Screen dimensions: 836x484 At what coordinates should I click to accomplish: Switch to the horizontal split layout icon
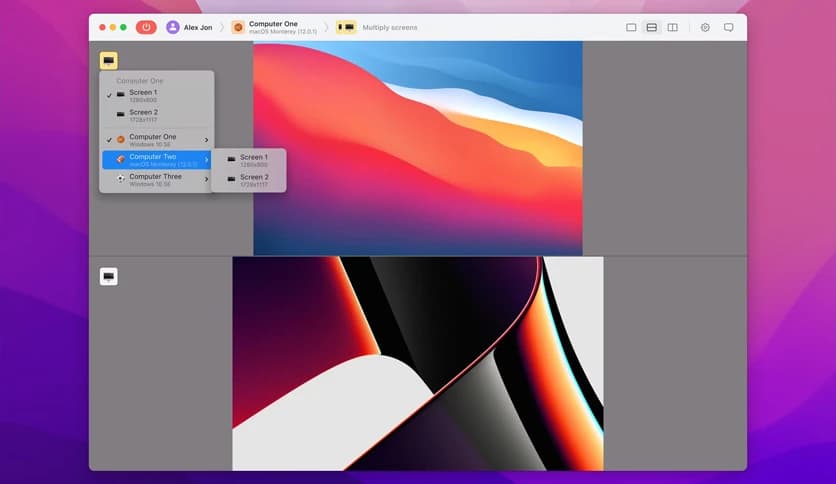point(652,27)
